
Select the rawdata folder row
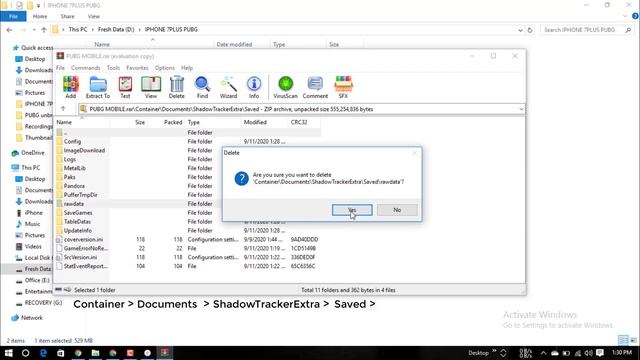click(x=73, y=204)
